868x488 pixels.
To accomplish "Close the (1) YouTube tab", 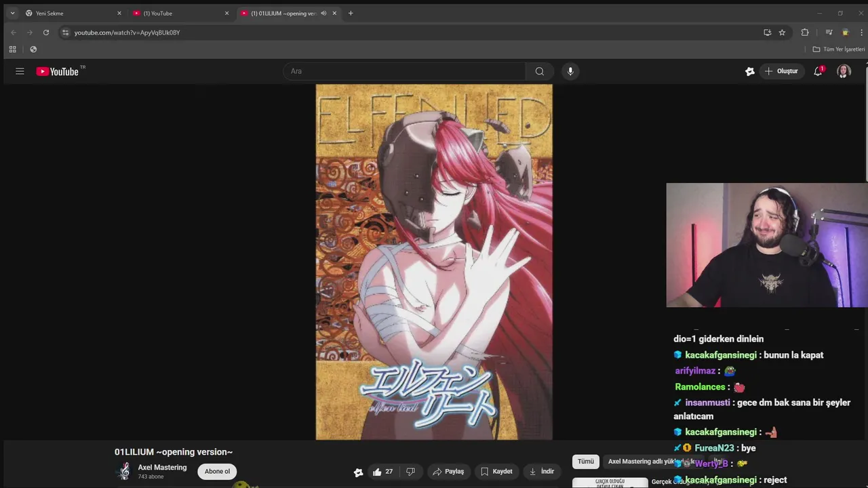I will coord(226,13).
